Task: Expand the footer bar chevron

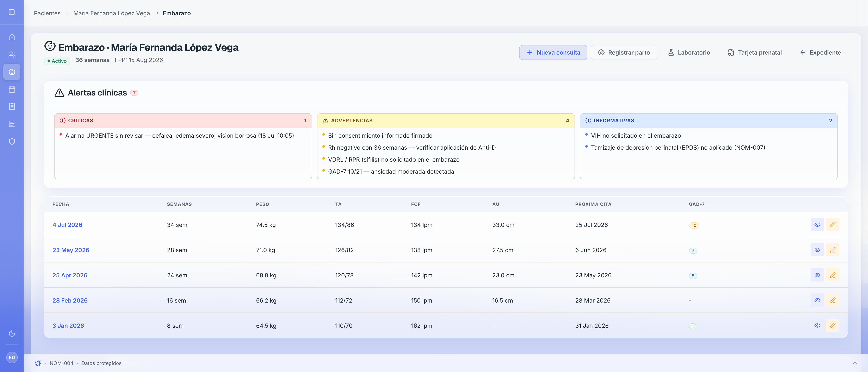Action: click(855, 363)
